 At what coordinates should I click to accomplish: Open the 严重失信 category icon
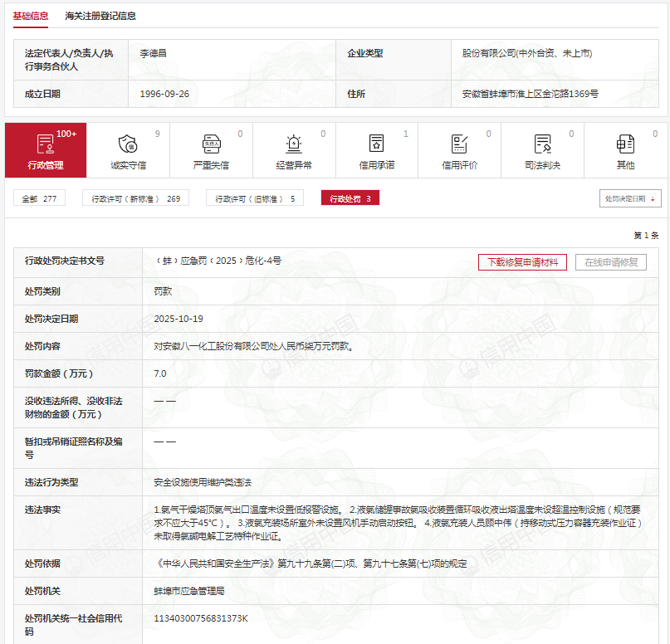[211, 144]
